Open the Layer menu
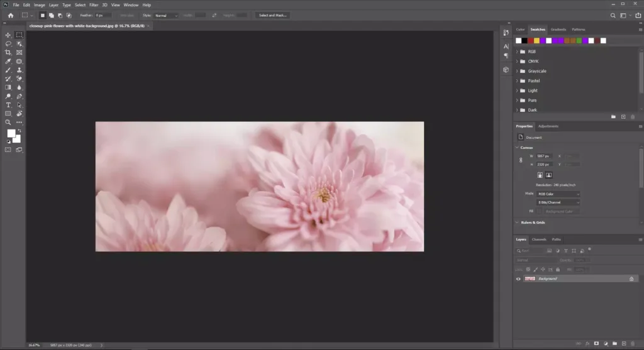The image size is (644, 350). click(x=54, y=5)
